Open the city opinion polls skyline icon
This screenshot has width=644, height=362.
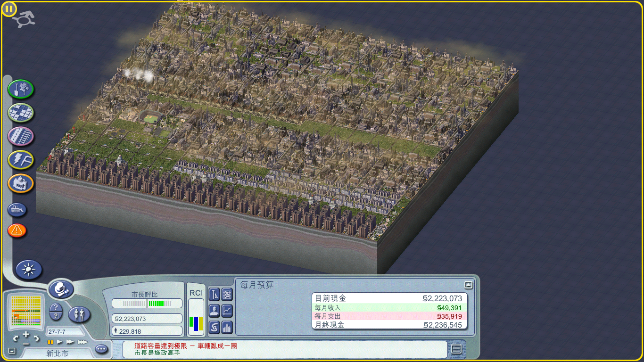[x=227, y=327]
